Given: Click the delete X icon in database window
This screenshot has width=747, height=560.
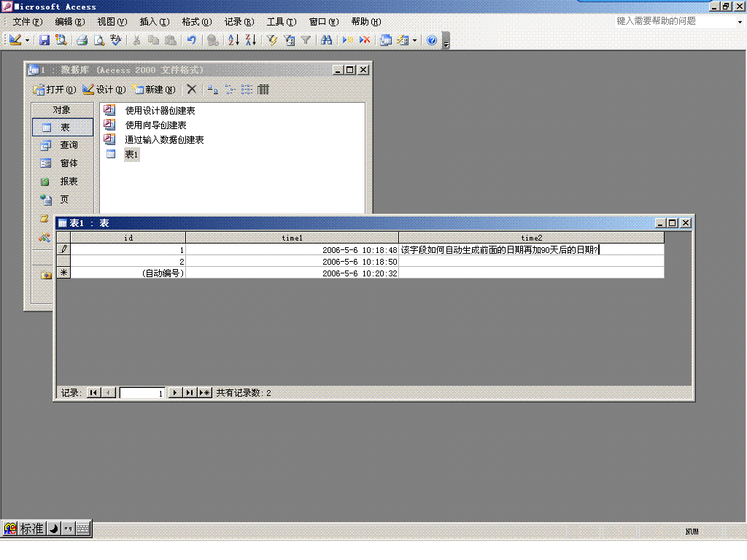Looking at the screenshot, I should (x=192, y=89).
